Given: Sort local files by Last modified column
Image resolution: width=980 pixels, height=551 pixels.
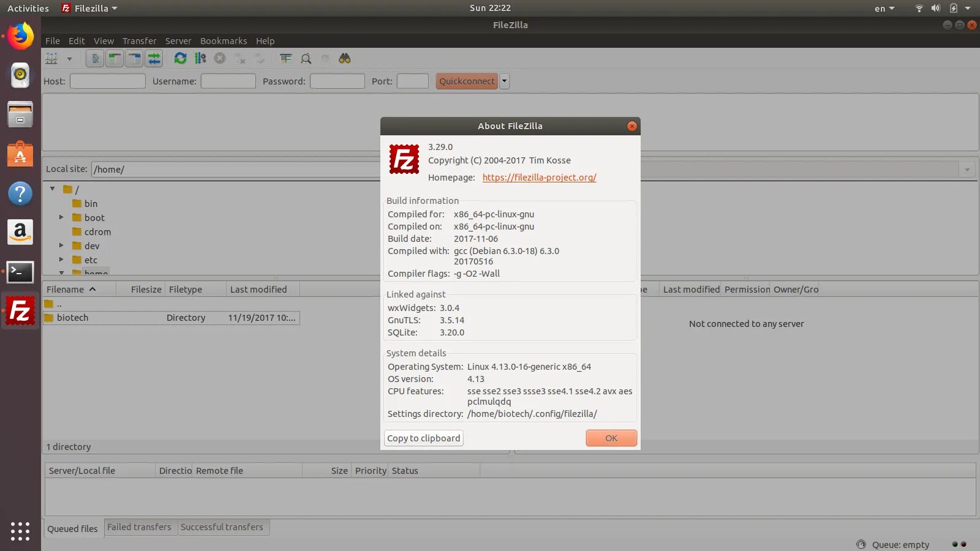Looking at the screenshot, I should click(263, 290).
